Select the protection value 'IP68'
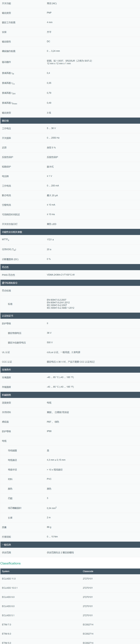Image resolution: width=140 pixels, height=644 pixels. point(49,431)
